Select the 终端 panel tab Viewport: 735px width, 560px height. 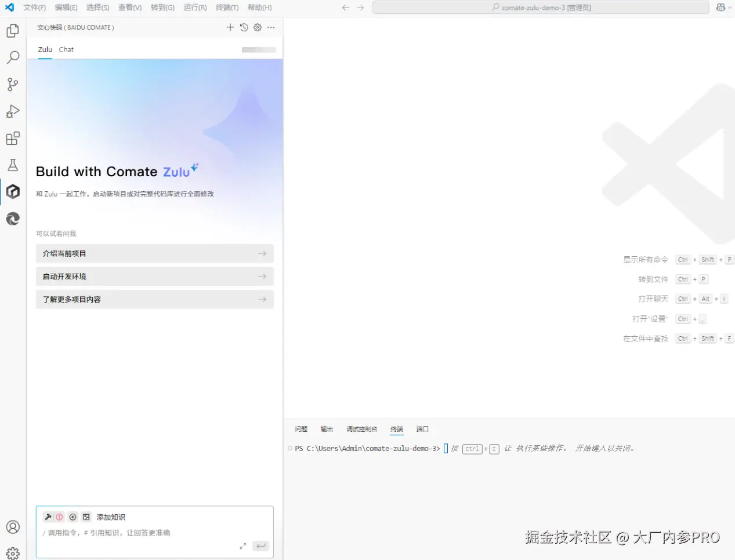pyautogui.click(x=397, y=429)
